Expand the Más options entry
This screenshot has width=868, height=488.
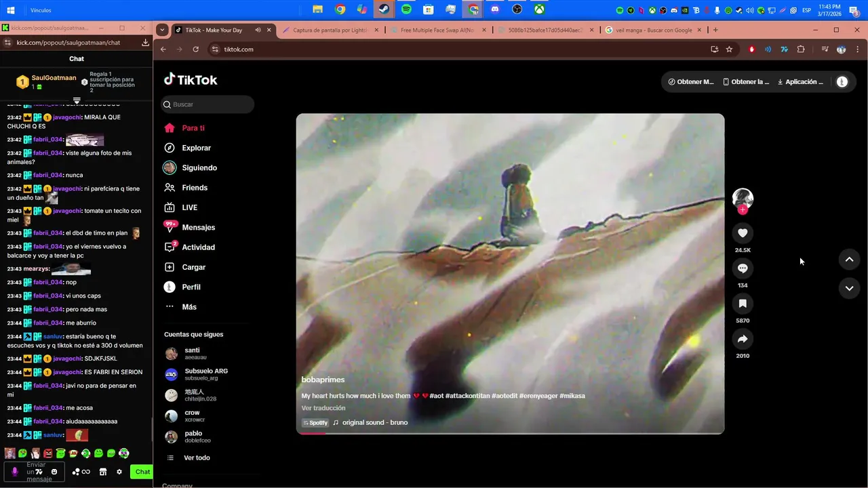click(x=180, y=307)
